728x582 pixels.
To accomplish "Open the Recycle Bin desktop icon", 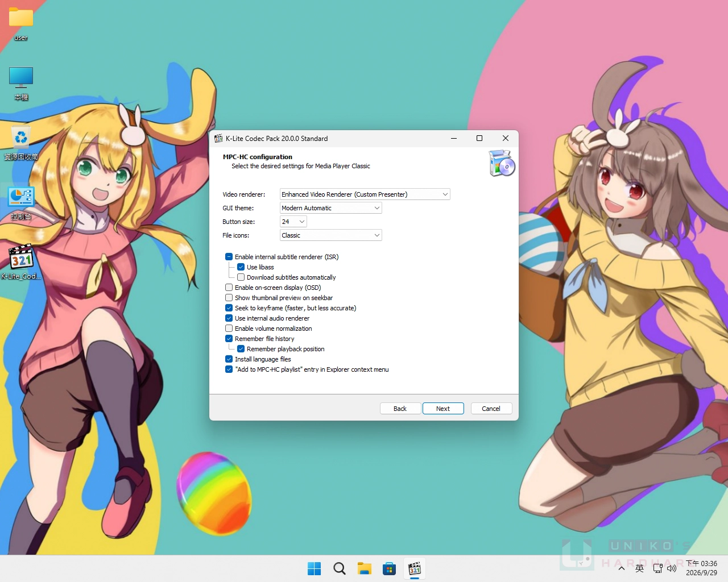I will [21, 143].
